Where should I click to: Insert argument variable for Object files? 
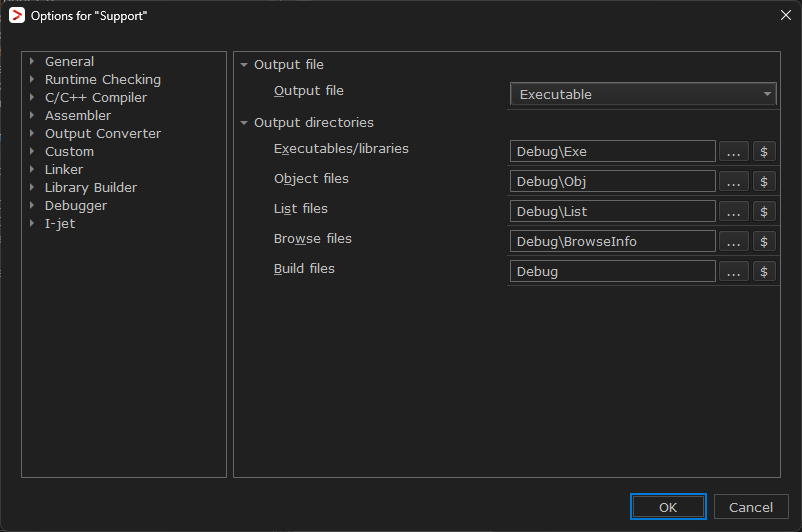click(x=764, y=182)
